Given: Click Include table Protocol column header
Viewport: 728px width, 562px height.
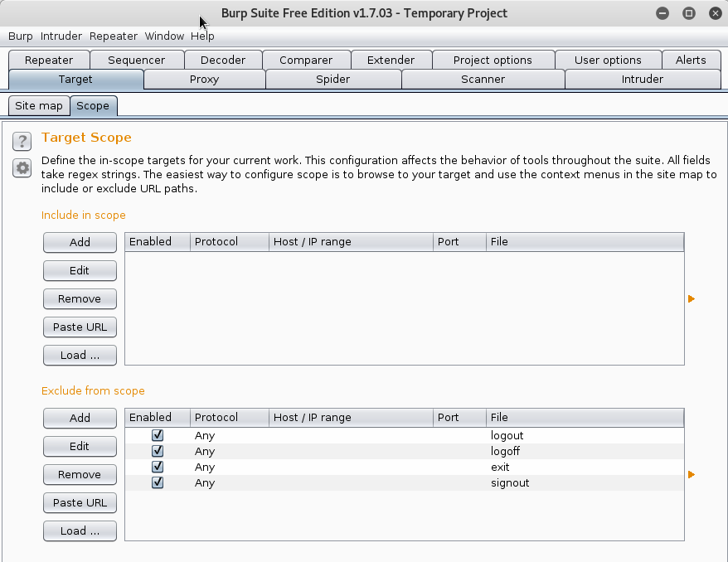Looking at the screenshot, I should tap(230, 242).
